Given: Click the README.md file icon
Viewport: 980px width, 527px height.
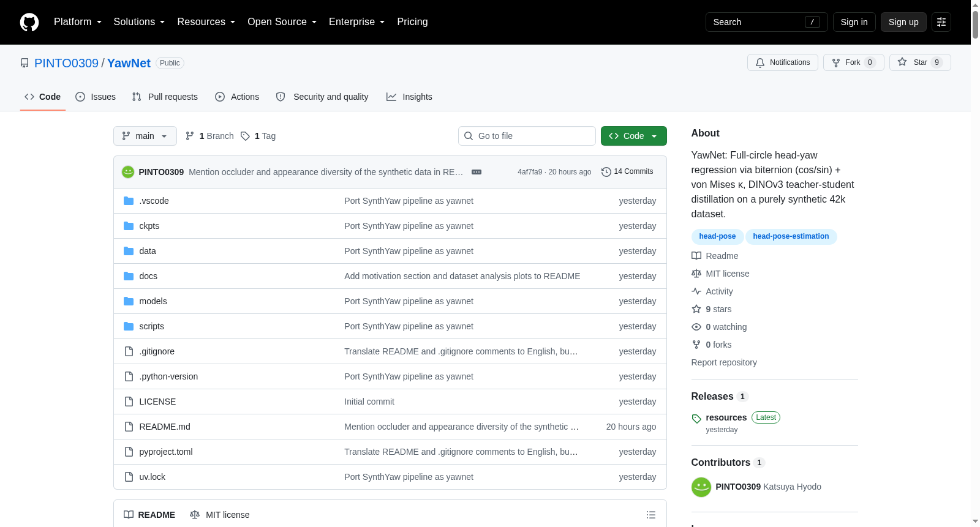Looking at the screenshot, I should pos(129,427).
